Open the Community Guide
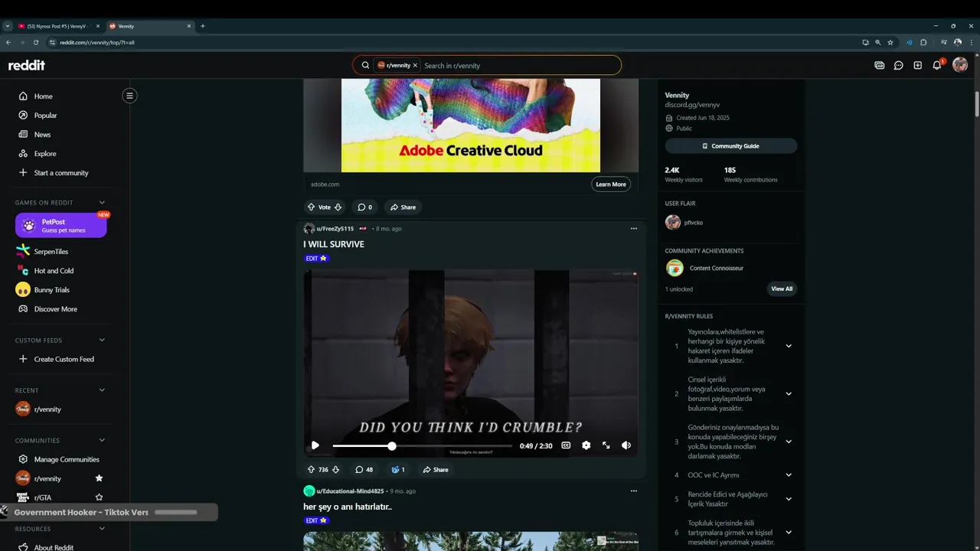 (731, 145)
